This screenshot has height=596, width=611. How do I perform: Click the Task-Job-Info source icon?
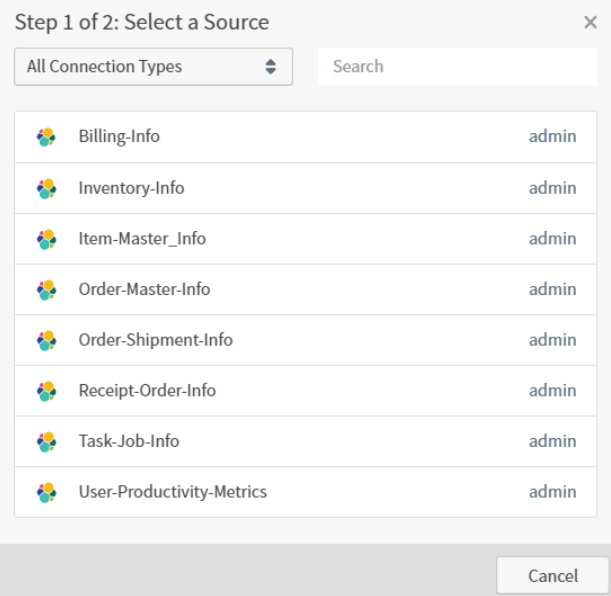[45, 441]
